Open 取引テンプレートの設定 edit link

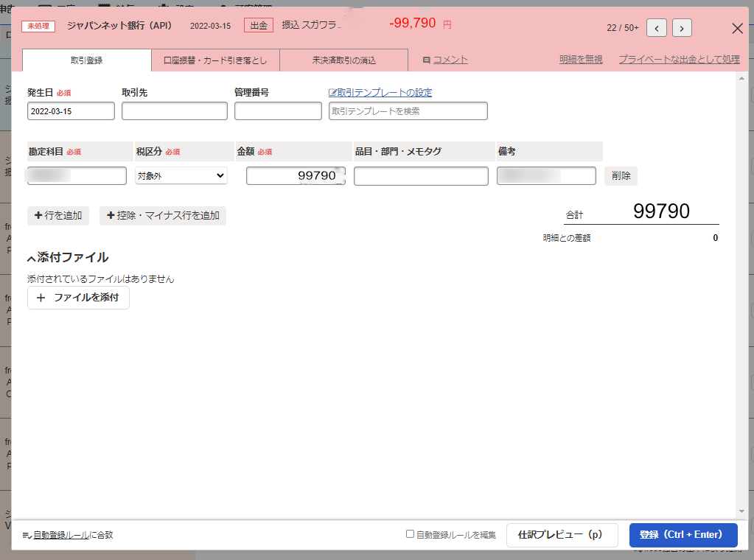(x=380, y=93)
